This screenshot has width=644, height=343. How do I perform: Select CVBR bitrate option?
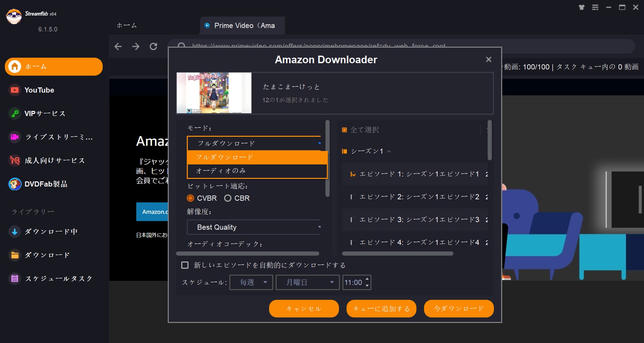point(190,198)
